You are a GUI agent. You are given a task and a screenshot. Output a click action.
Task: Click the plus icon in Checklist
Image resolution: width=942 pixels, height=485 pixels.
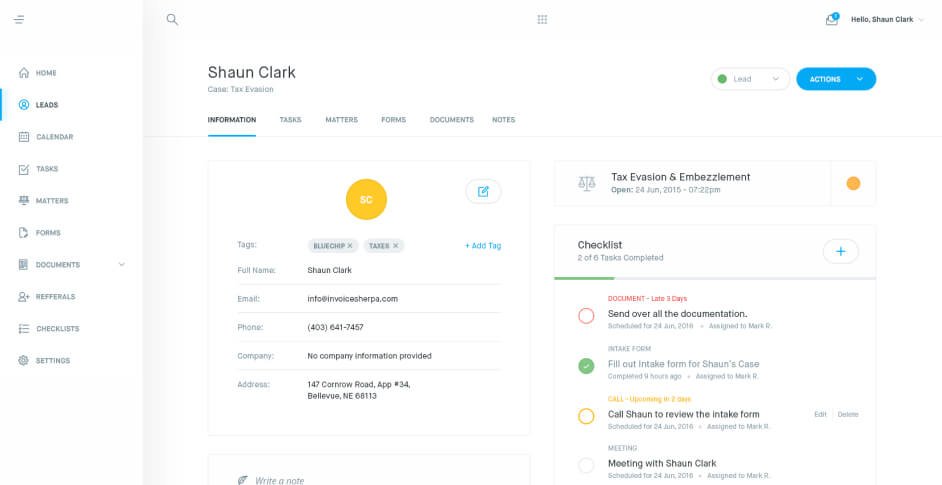(x=840, y=251)
